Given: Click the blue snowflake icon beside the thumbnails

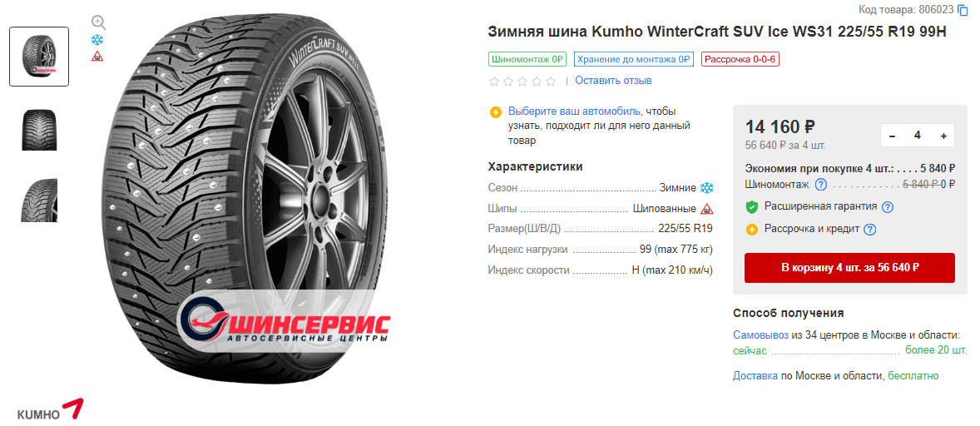Looking at the screenshot, I should 97,40.
